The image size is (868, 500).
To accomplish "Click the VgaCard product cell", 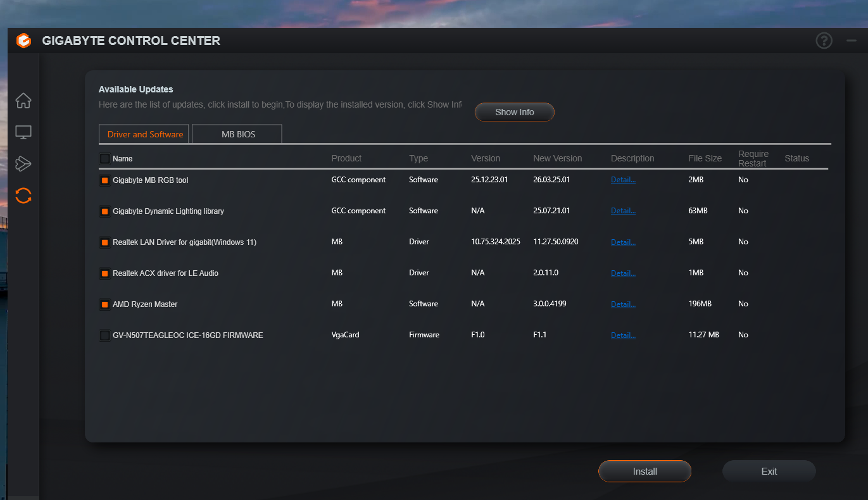I will pos(345,335).
